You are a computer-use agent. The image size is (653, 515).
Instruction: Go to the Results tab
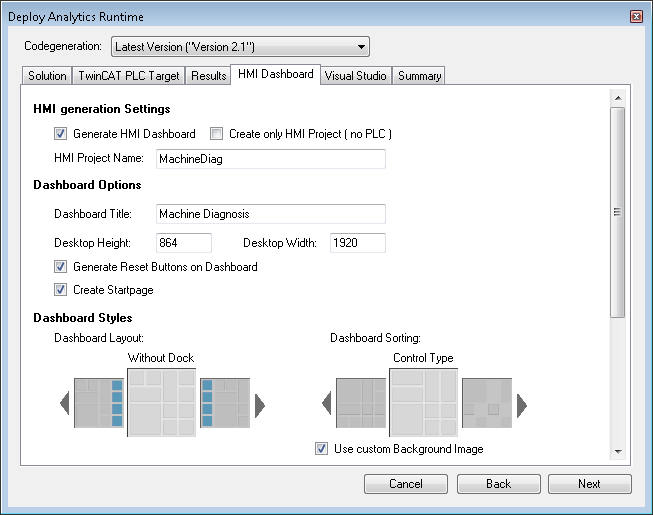(209, 76)
